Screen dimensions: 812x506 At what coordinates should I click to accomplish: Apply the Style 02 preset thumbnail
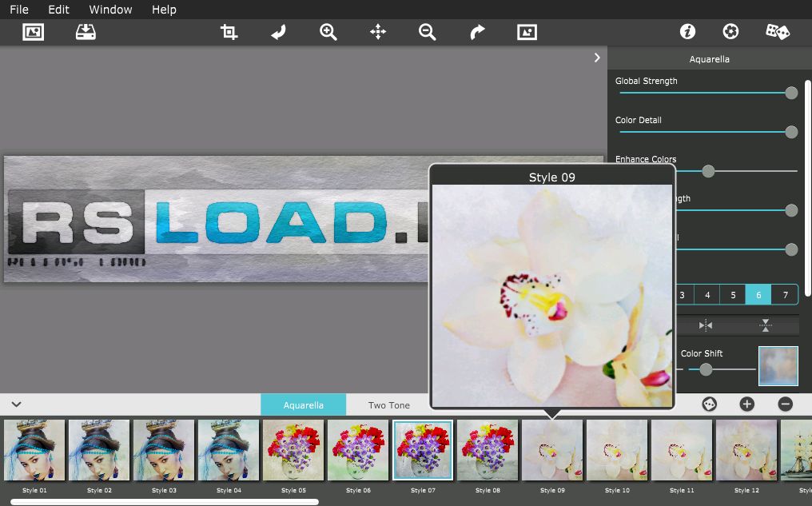point(99,450)
